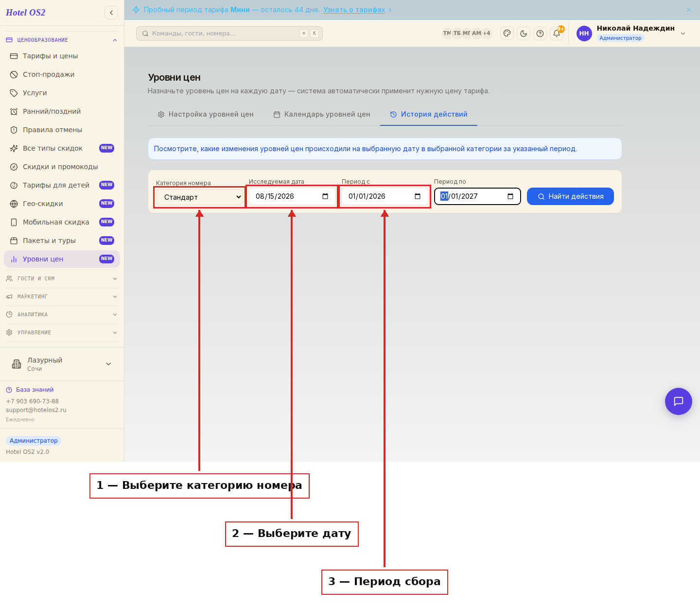Expand the Управление section
Image resolution: width=700 pixels, height=606 pixels.
pyautogui.click(x=62, y=332)
